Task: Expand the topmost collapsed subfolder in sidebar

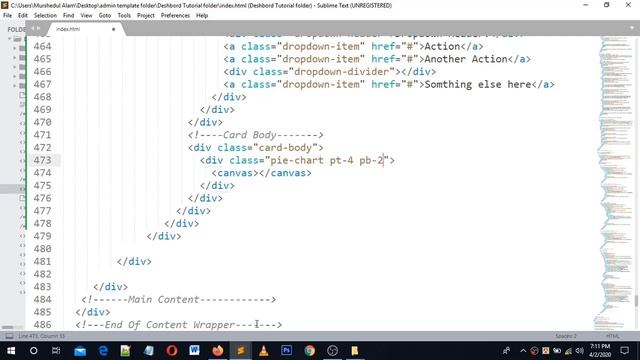Action: click(x=15, y=48)
